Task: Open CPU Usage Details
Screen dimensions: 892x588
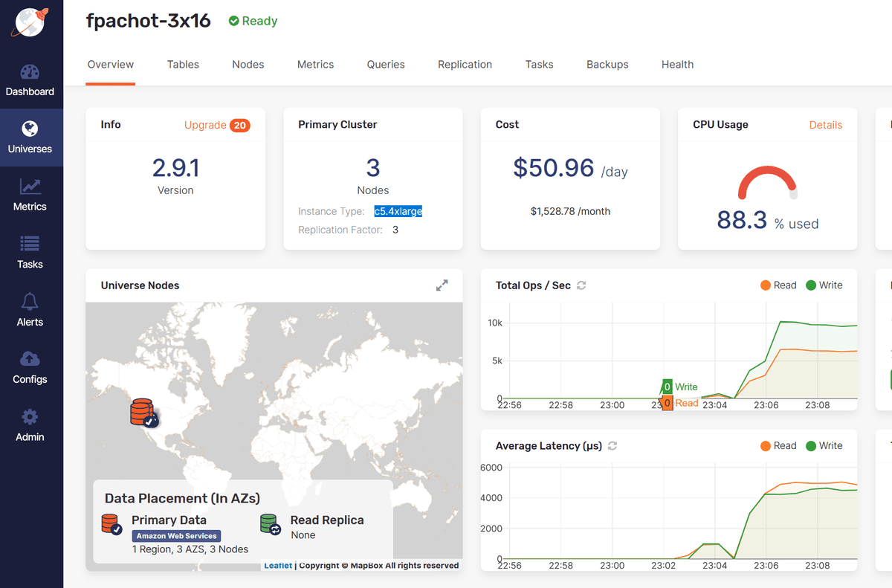Action: click(x=826, y=125)
